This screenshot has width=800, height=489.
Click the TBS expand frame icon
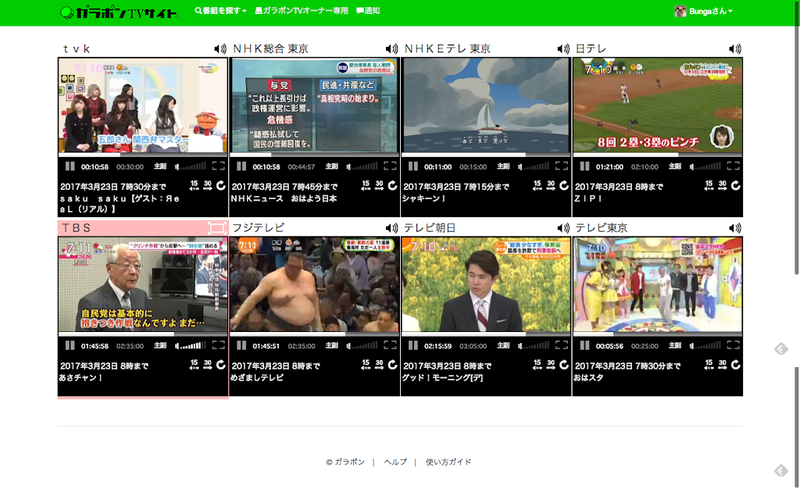(x=214, y=228)
